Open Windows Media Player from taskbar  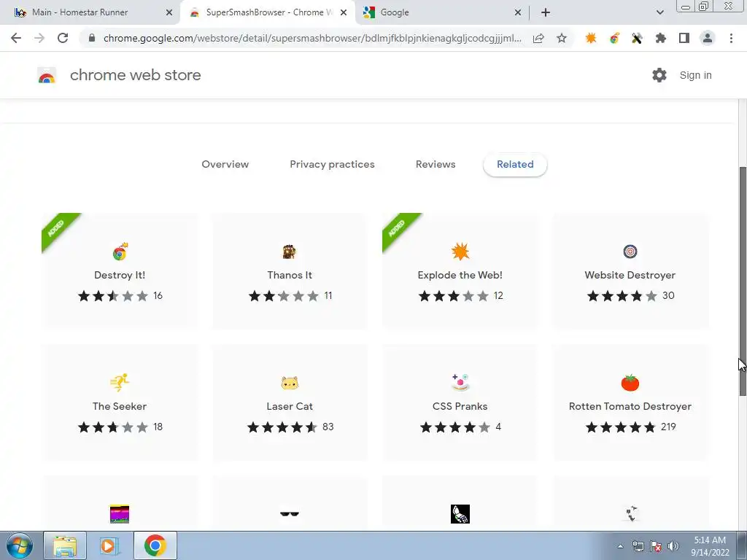tap(109, 545)
